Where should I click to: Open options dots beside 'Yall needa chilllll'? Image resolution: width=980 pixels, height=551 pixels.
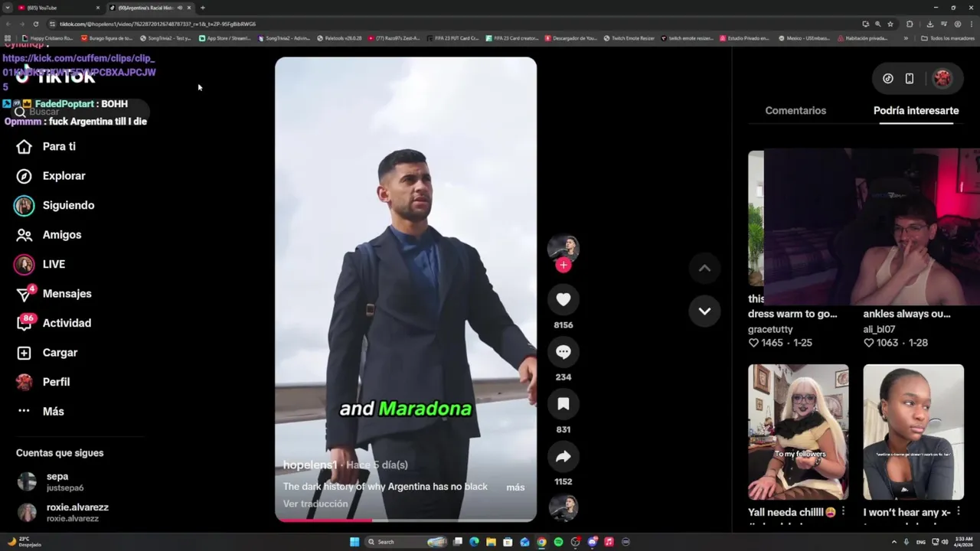843,511
